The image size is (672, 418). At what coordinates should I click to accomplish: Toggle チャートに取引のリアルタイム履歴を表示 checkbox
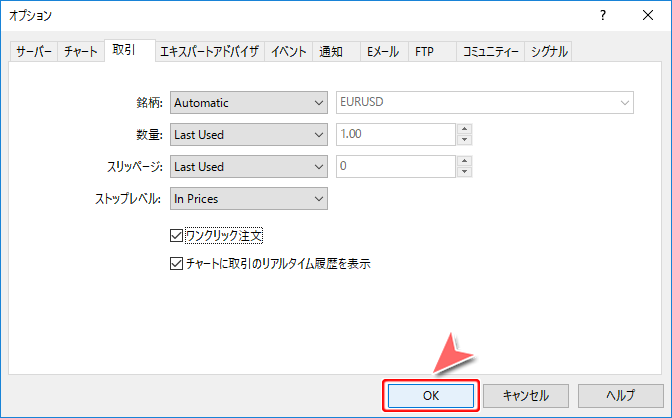[176, 263]
